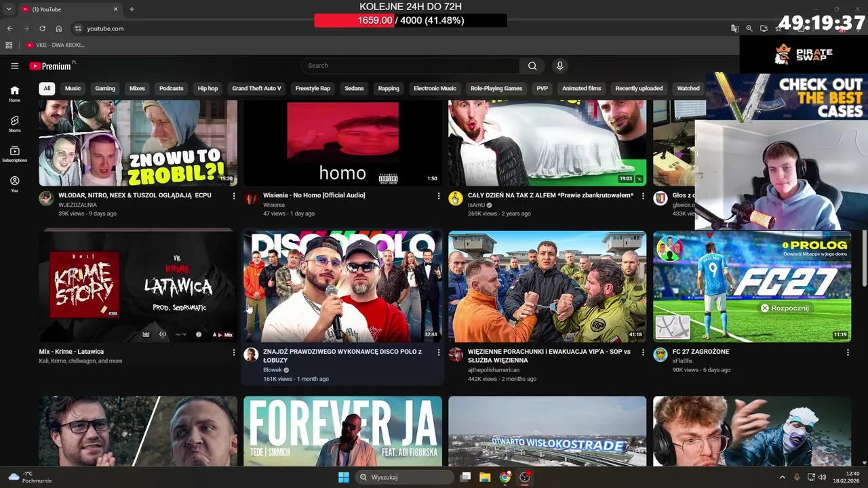
Task: Select the Role-Playing Games chip
Action: click(x=496, y=88)
